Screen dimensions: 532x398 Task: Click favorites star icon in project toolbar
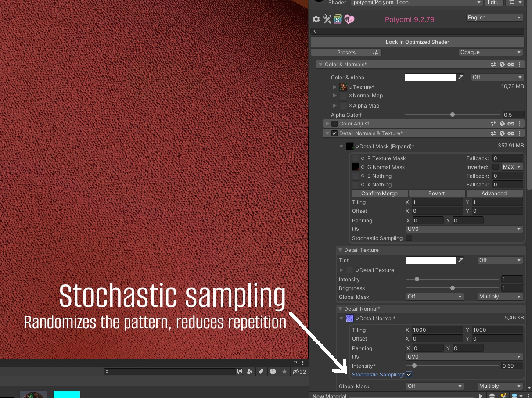coord(284,372)
